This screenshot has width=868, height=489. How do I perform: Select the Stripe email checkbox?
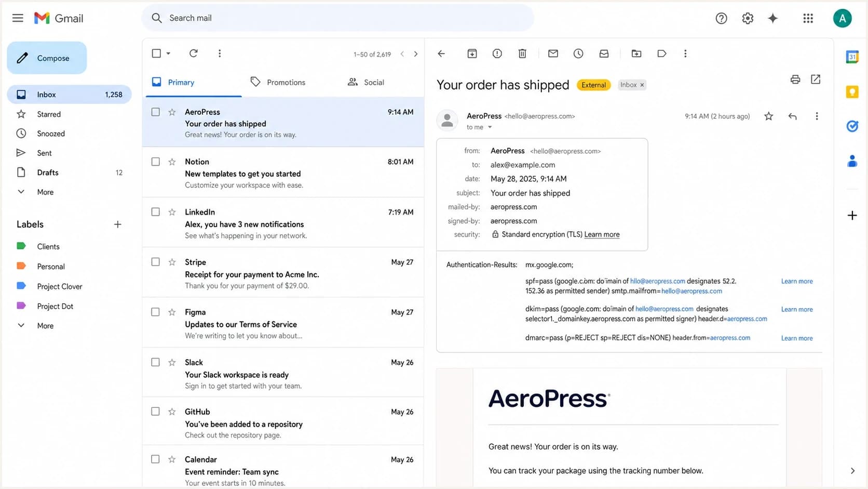pyautogui.click(x=155, y=262)
